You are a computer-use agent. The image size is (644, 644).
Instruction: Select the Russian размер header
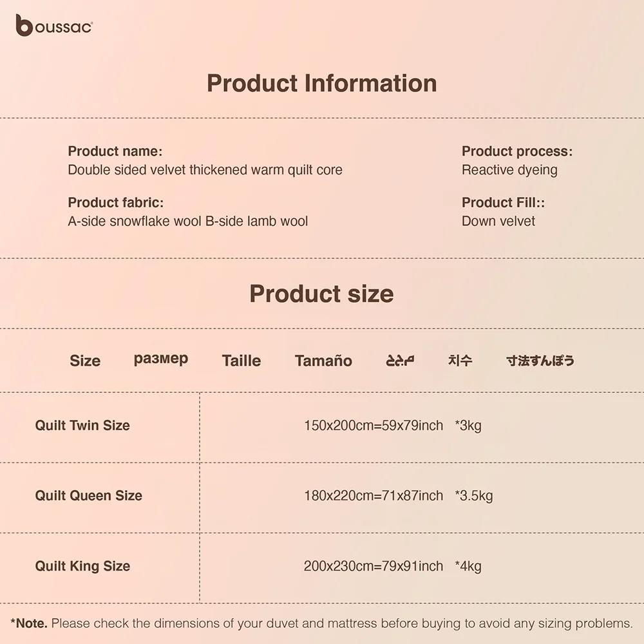point(161,359)
